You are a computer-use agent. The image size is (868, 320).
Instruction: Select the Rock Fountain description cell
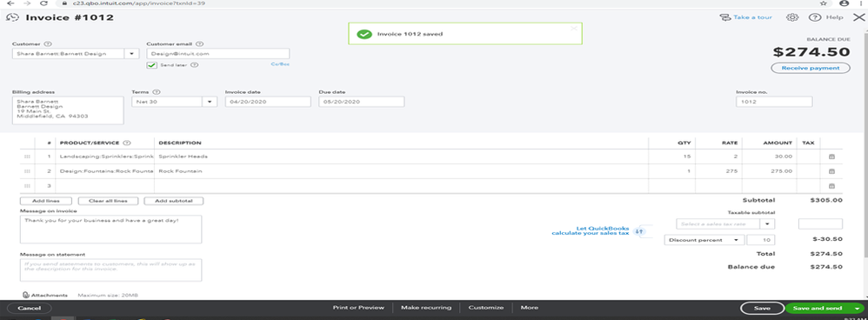[401, 171]
